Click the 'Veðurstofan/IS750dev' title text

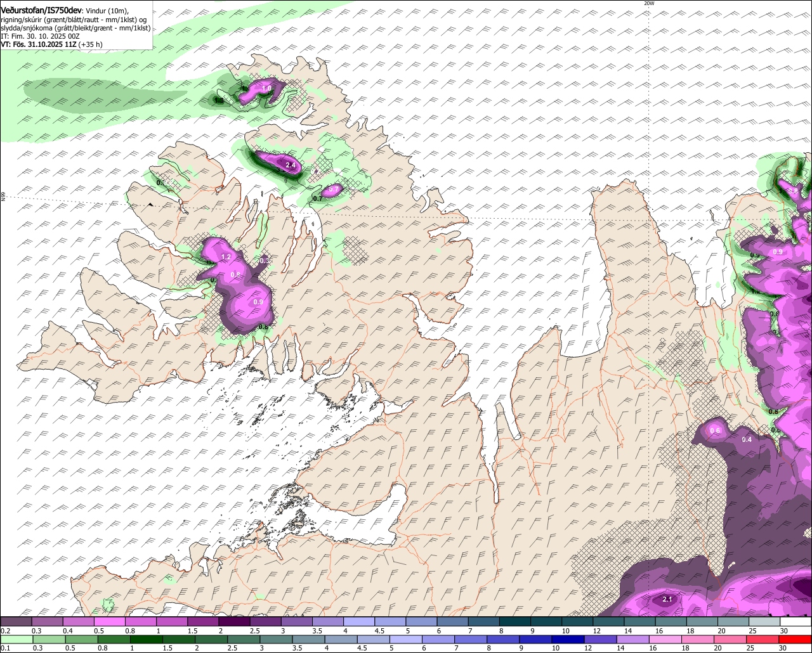click(41, 10)
